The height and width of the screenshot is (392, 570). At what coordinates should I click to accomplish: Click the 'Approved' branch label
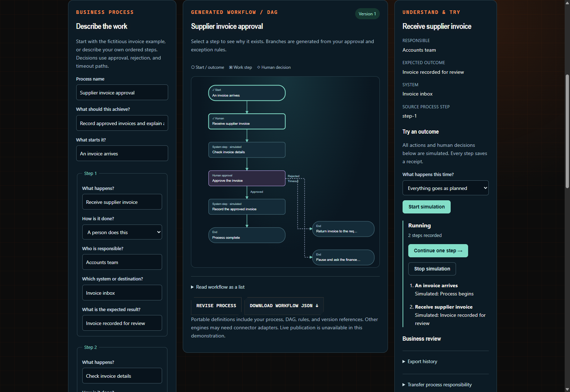point(256,192)
